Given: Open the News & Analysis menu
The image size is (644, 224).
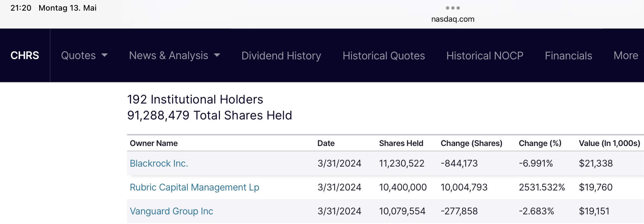Looking at the screenshot, I should (x=169, y=55).
